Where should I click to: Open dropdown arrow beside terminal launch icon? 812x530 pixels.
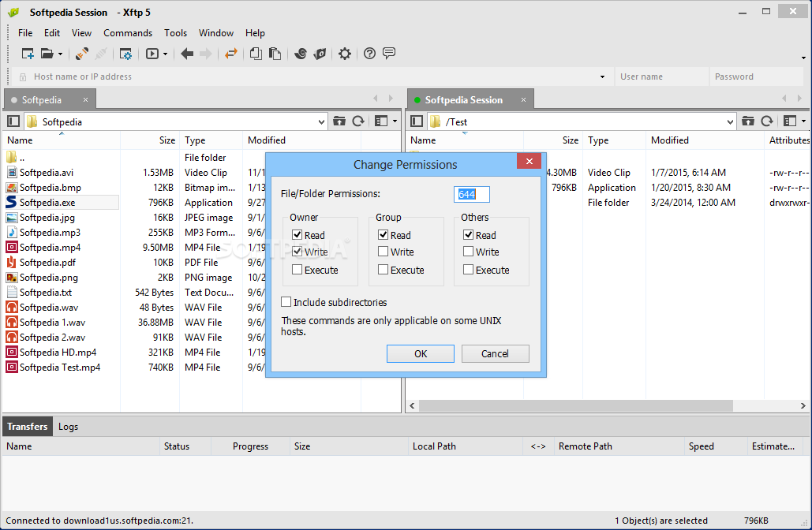(x=165, y=54)
